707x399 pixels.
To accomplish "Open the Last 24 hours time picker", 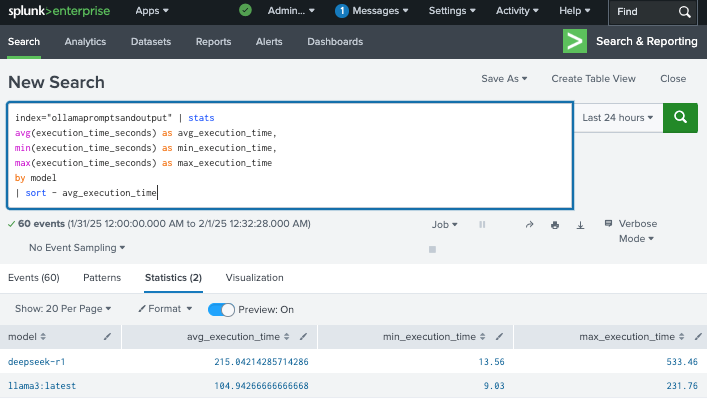I will [x=618, y=118].
